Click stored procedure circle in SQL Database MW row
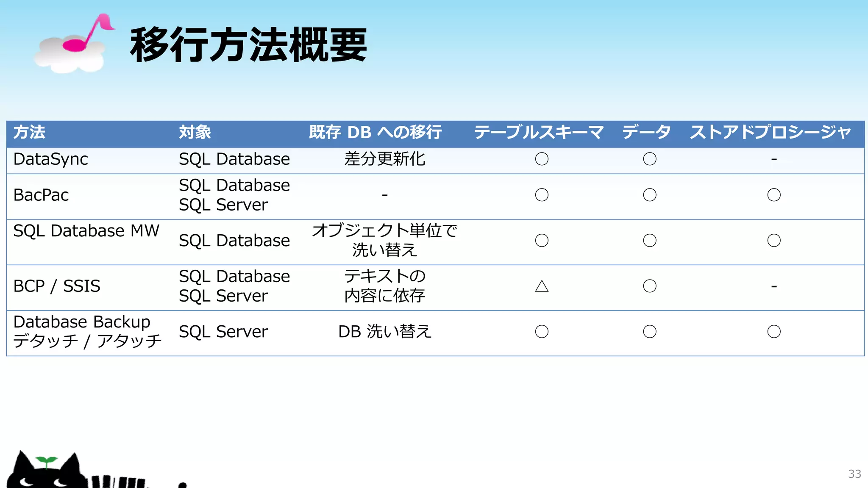Viewport: 868px width, 488px height. pos(774,241)
